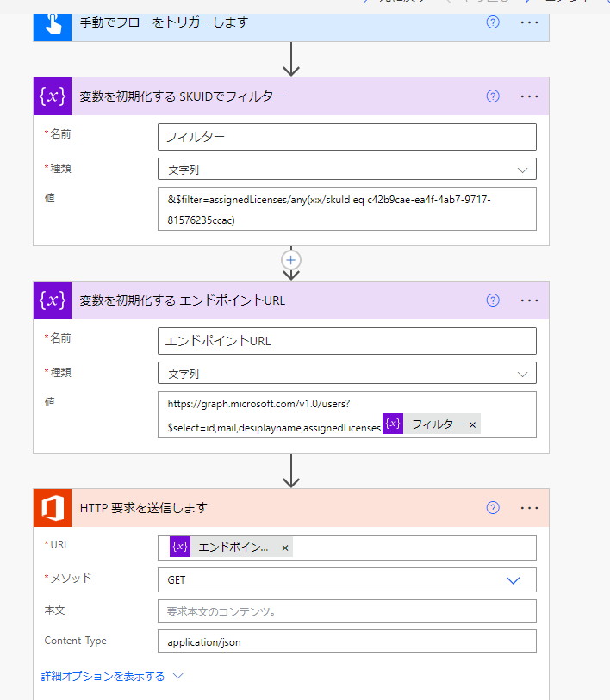Expand 詳細オプションを表示する
610x700 pixels.
click(x=112, y=677)
